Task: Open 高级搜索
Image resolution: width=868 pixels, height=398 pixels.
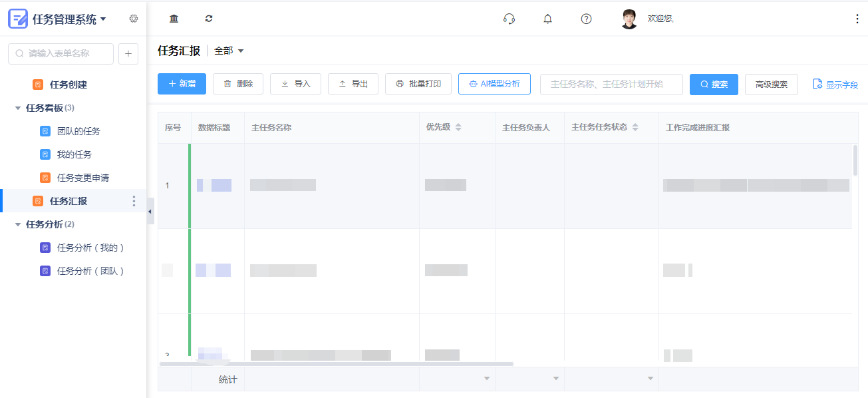Action: click(772, 84)
